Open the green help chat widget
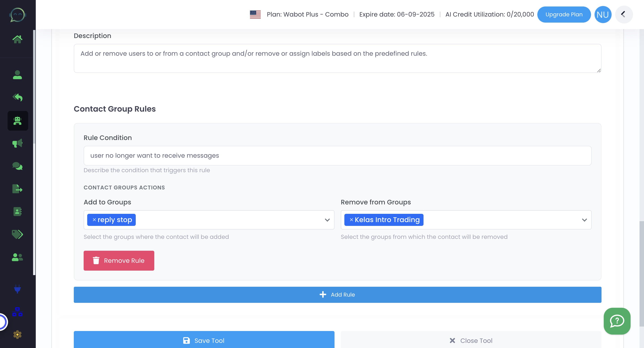 pos(617,321)
